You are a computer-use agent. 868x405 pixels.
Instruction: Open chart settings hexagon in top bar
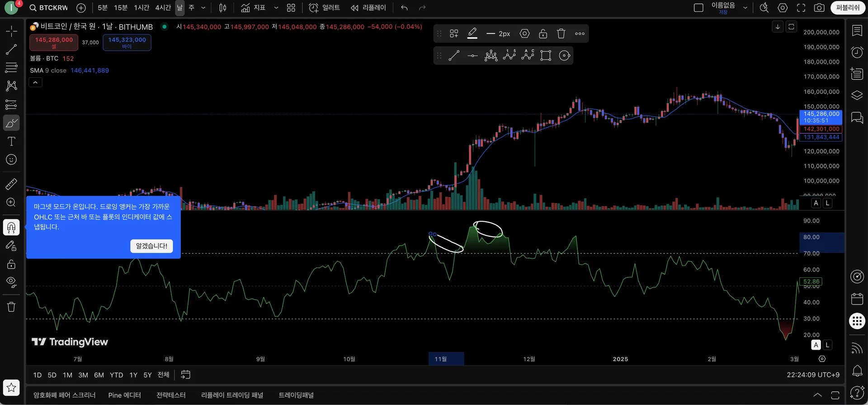tap(783, 8)
